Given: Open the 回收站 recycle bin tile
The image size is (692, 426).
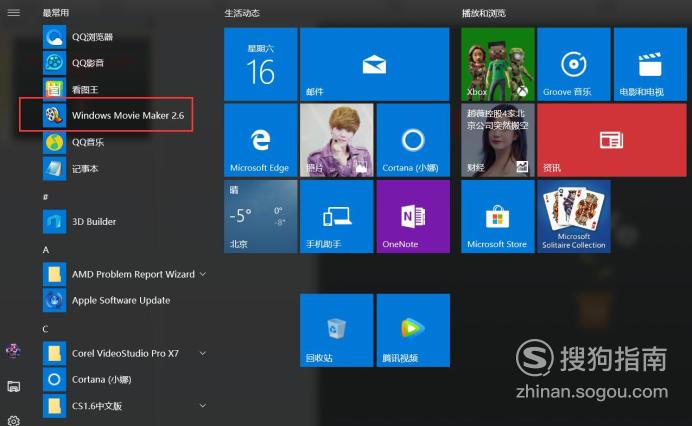Looking at the screenshot, I should (x=337, y=330).
